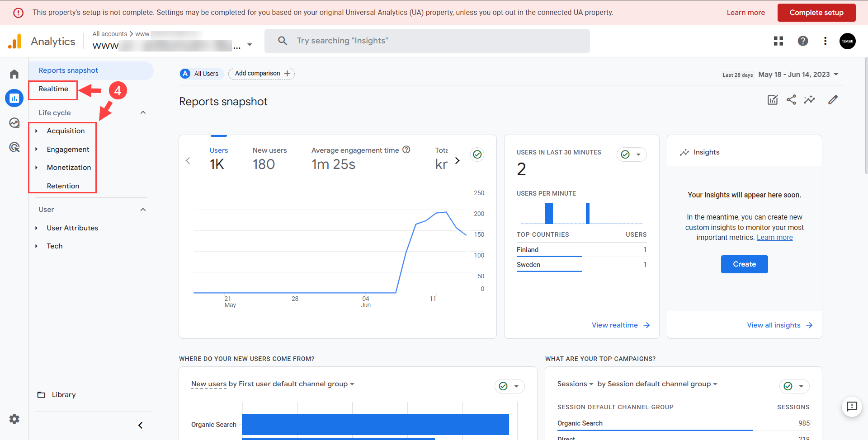Expand the Acquisition menu section
868x440 pixels.
66,131
